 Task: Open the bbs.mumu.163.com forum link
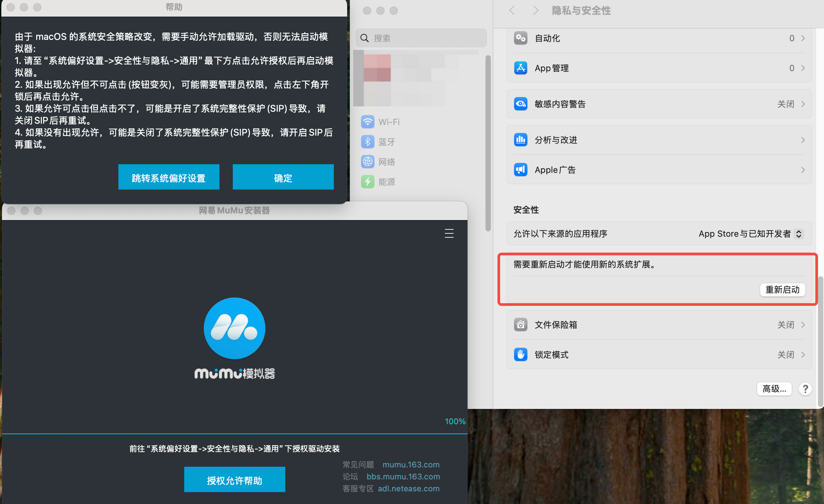[403, 477]
